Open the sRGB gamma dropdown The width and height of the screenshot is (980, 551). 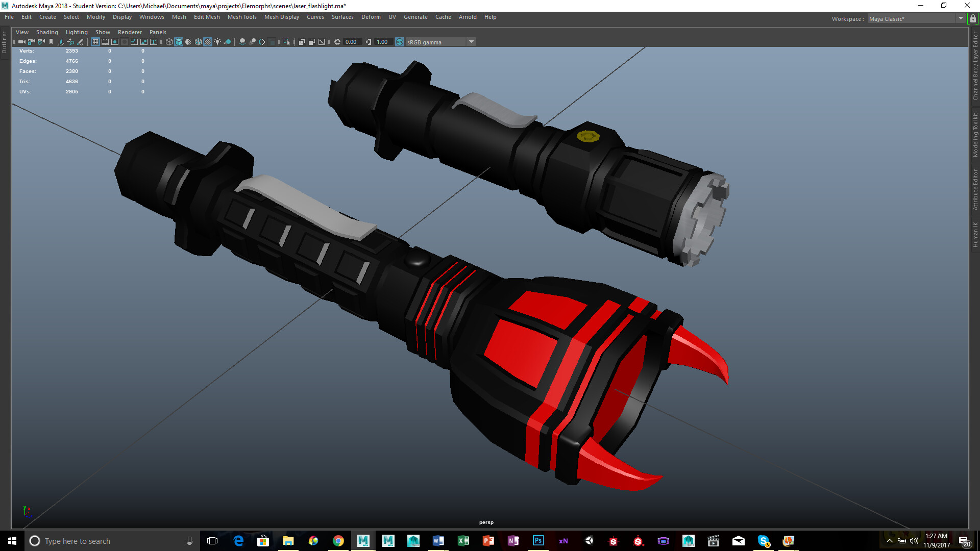471,42
